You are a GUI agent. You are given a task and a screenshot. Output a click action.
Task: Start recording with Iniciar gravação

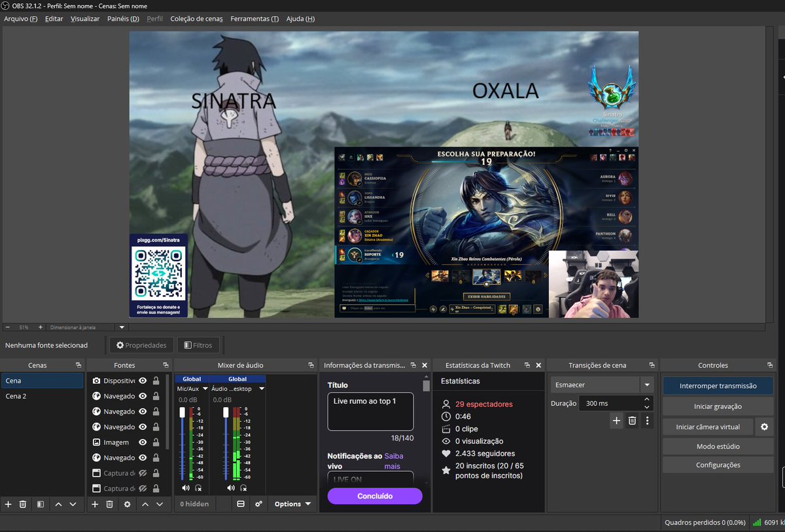pyautogui.click(x=718, y=406)
